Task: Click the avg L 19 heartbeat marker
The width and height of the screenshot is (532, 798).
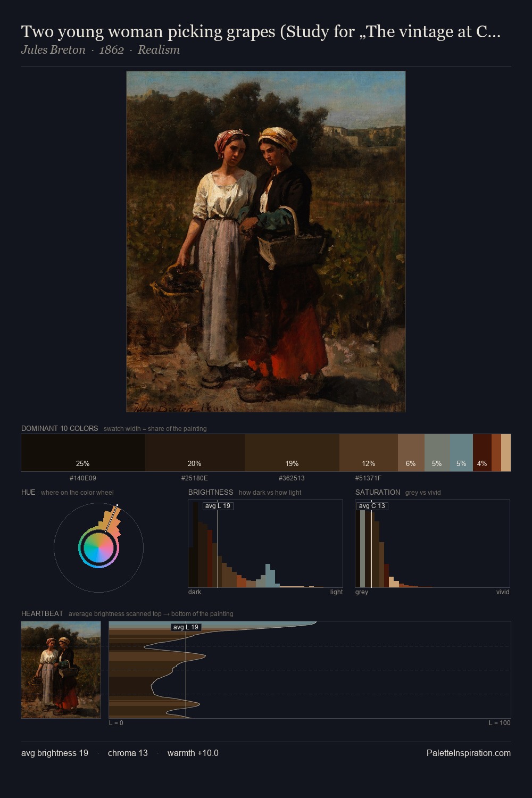Action: click(x=186, y=627)
